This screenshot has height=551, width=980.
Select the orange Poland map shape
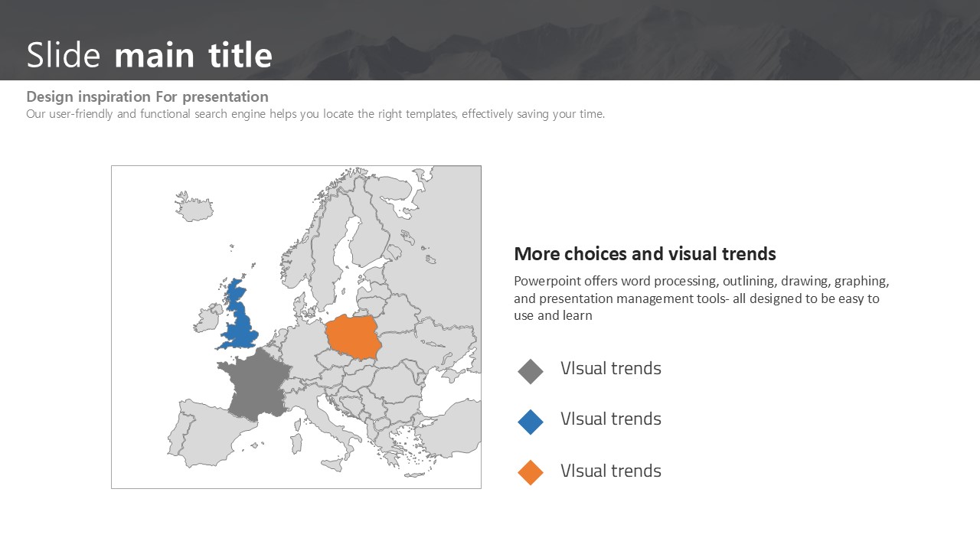point(354,337)
